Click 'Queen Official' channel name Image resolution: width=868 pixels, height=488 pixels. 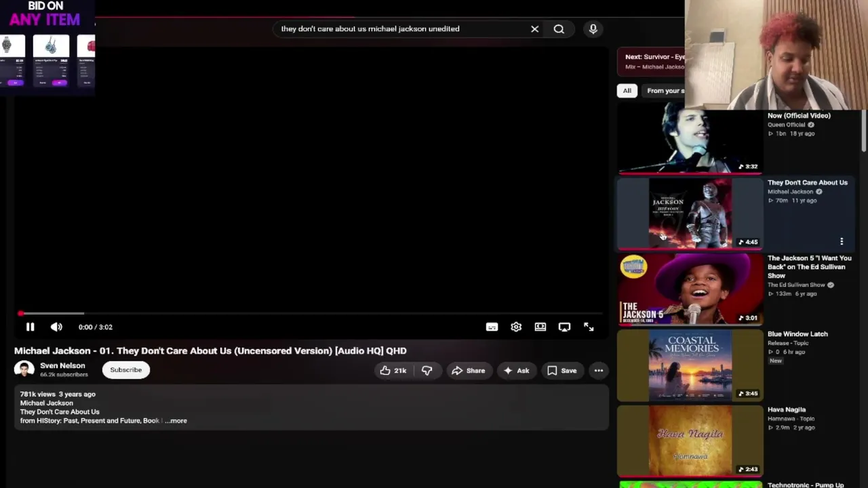[x=787, y=125]
